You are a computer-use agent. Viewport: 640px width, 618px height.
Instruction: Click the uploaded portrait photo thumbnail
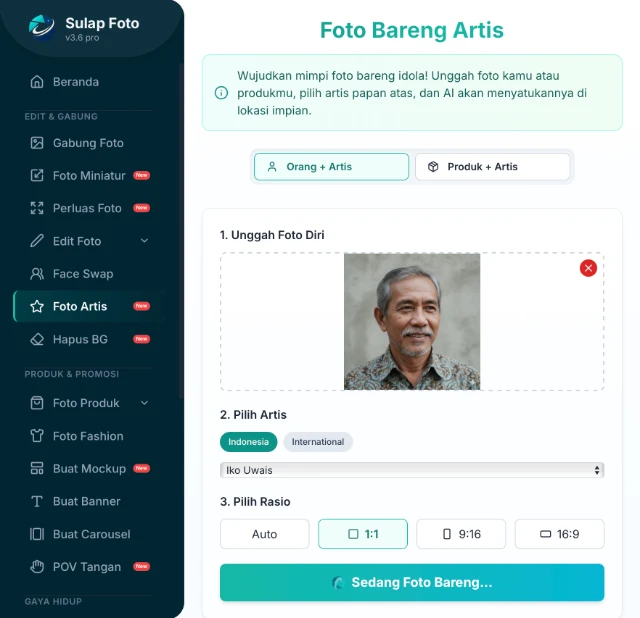[412, 321]
